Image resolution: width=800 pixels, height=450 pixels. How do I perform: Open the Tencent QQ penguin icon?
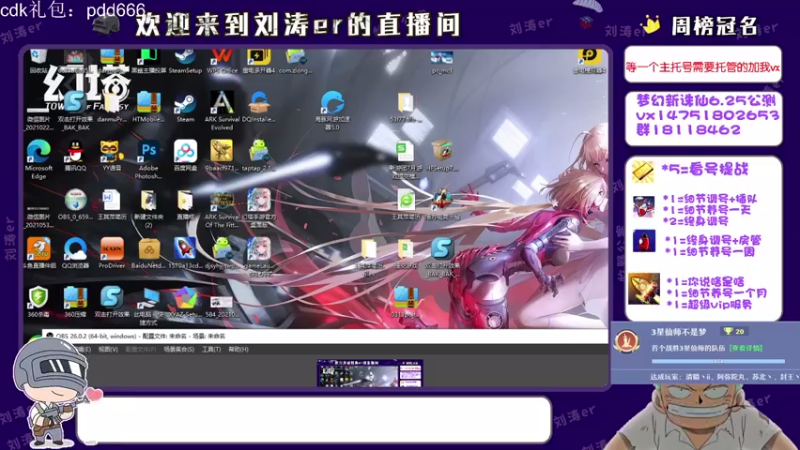click(76, 156)
